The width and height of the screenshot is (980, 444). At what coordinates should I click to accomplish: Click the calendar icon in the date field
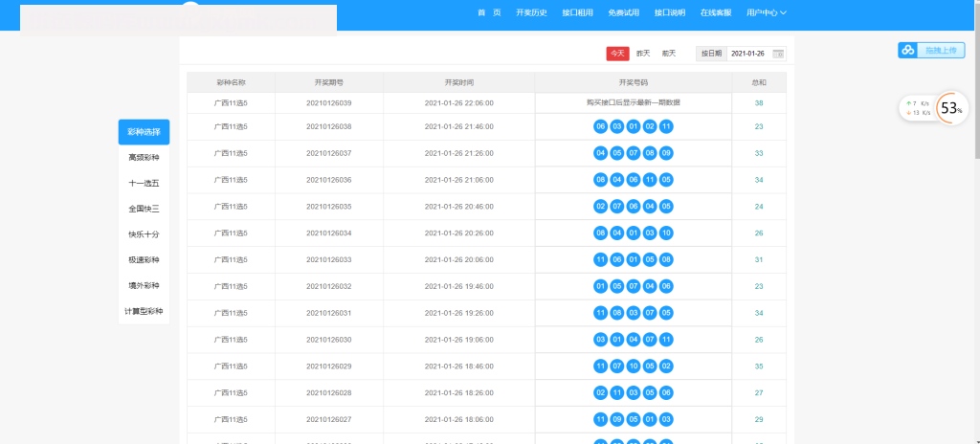[778, 54]
